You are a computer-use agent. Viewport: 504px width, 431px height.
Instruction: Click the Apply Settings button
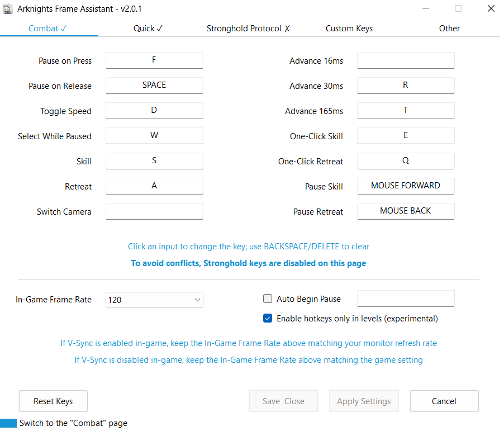tap(364, 401)
